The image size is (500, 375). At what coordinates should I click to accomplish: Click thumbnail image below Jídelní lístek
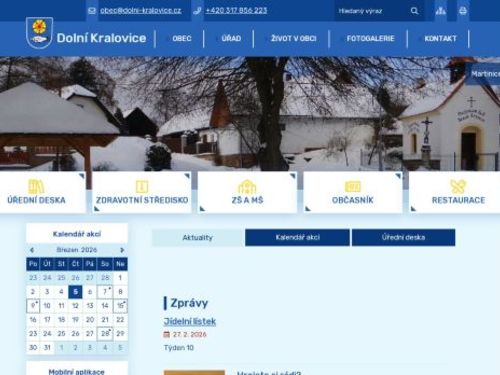(x=194, y=373)
